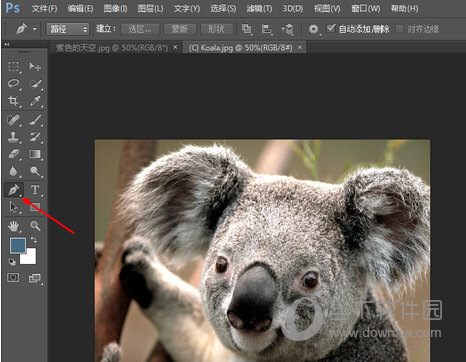
Task: Collapse the tools panel double-arrow
Action: pos(7,44)
